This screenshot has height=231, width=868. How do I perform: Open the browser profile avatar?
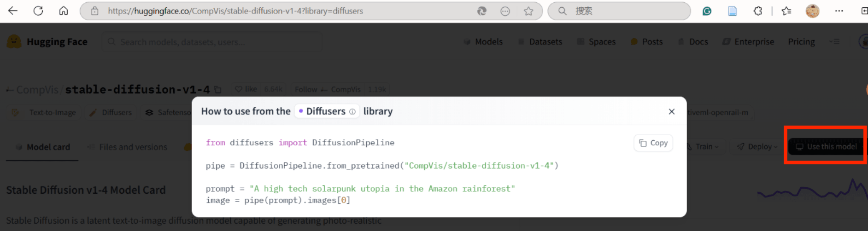pyautogui.click(x=812, y=11)
